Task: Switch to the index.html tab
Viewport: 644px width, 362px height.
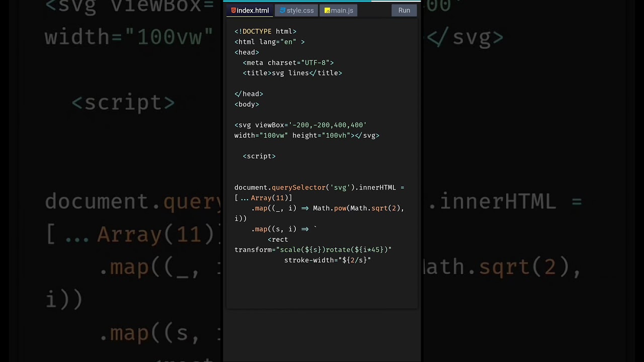Action: pyautogui.click(x=250, y=11)
